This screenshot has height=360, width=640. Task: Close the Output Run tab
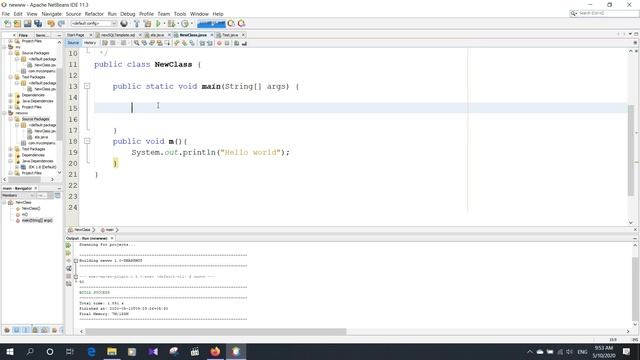112,238
